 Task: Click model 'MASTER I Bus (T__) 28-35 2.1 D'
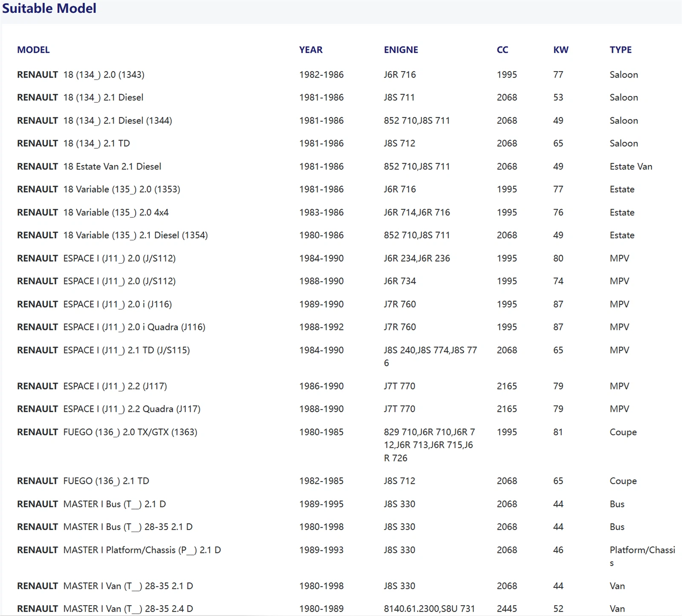pyautogui.click(x=128, y=527)
